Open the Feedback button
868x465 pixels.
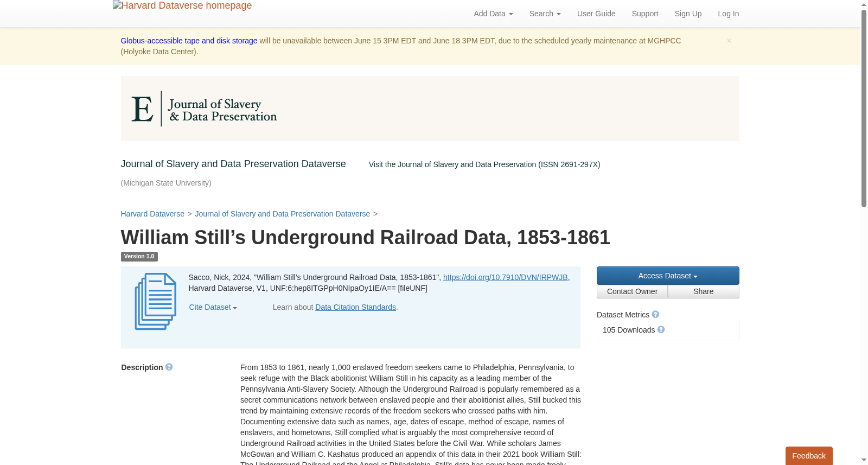[809, 456]
